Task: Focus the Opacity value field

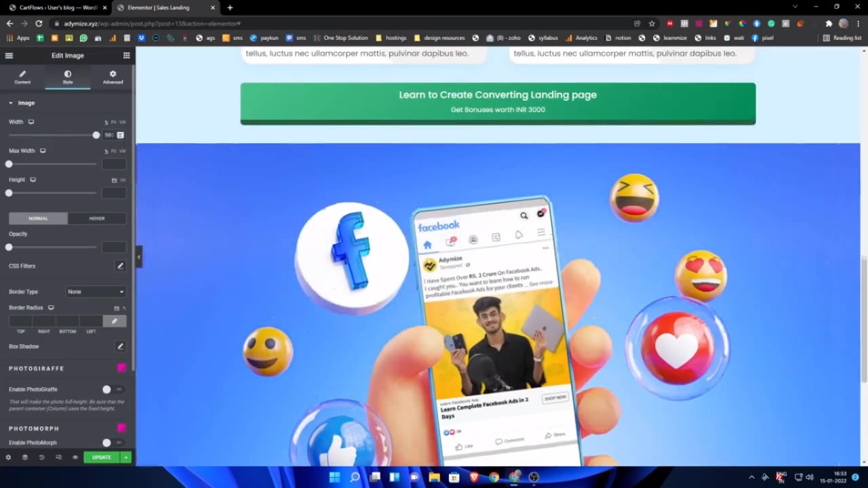Action: tap(114, 247)
